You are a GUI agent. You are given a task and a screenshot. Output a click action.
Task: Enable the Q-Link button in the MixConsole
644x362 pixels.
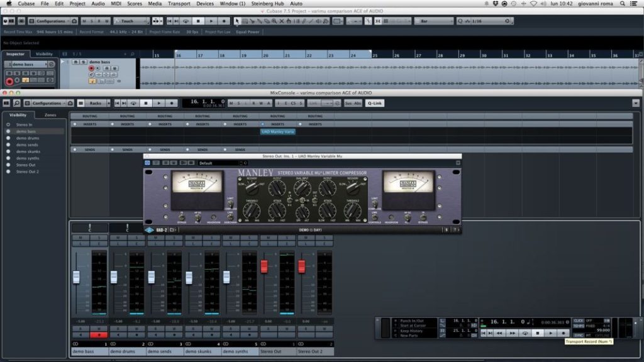(374, 103)
